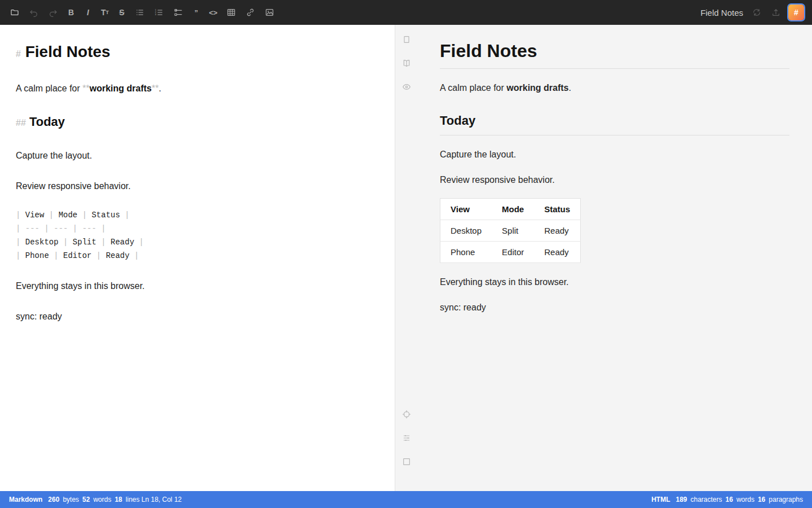812x508 pixels.
Task: Click the 'Capture the layout.' line in the editor
Action: tap(54, 156)
